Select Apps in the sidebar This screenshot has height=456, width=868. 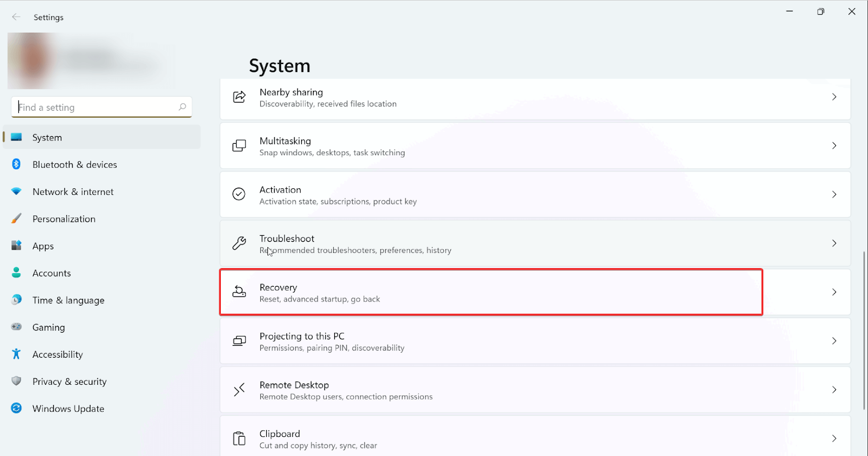[x=43, y=246]
